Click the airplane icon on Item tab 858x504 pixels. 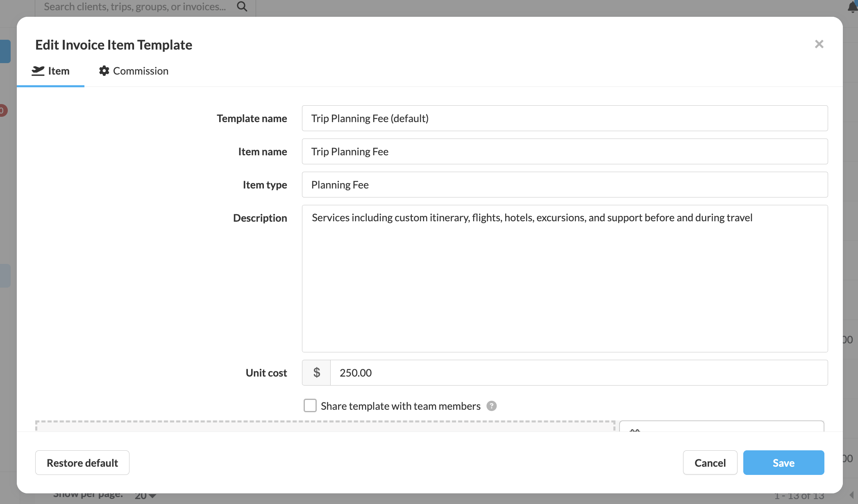pyautogui.click(x=38, y=71)
